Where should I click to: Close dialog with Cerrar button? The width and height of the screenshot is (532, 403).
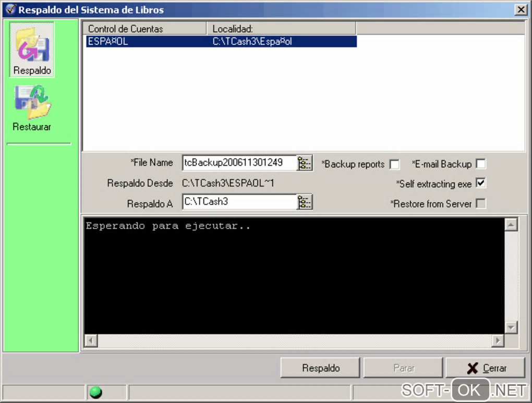(x=486, y=368)
